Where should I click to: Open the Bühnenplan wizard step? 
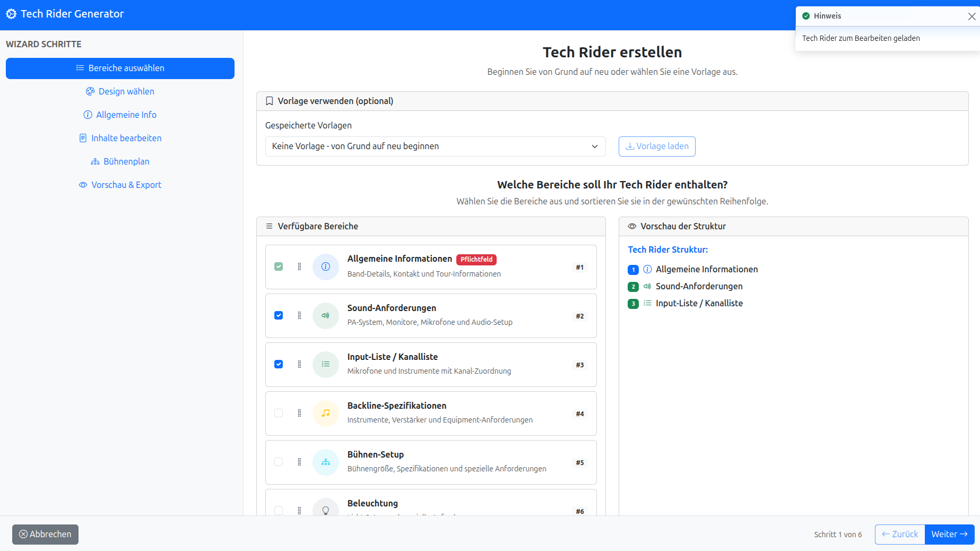(x=120, y=161)
